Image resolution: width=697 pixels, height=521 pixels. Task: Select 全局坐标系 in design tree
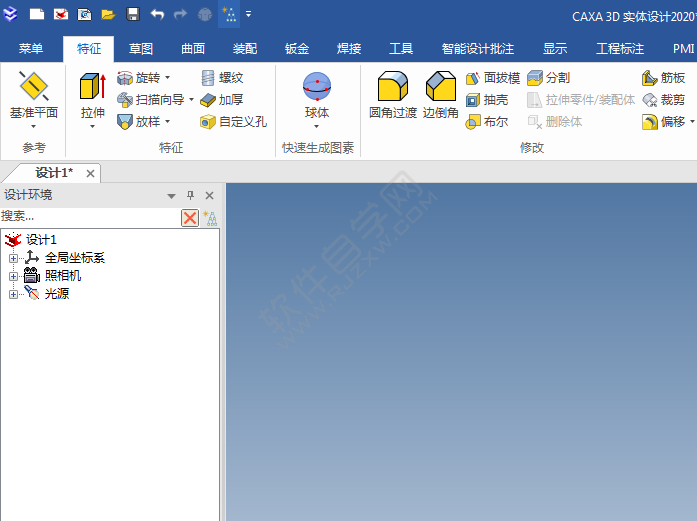tap(75, 258)
